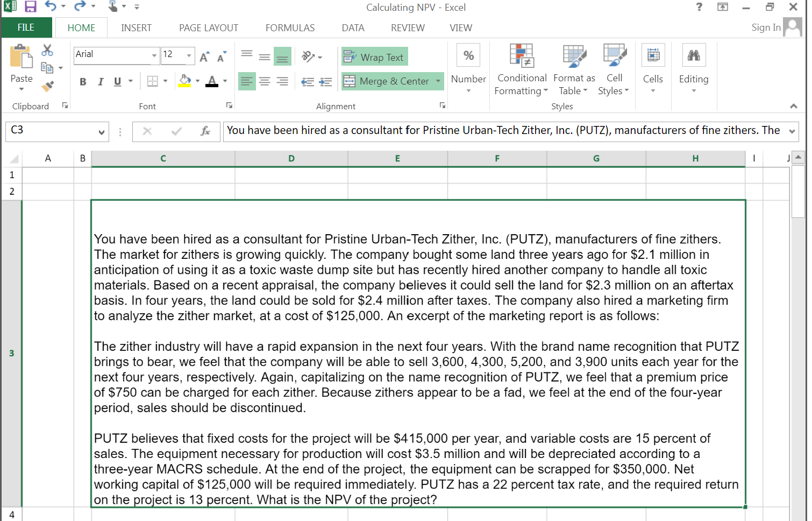Toggle Wrap Text on the cell
Viewport: 812px width, 521px height.
[x=374, y=57]
